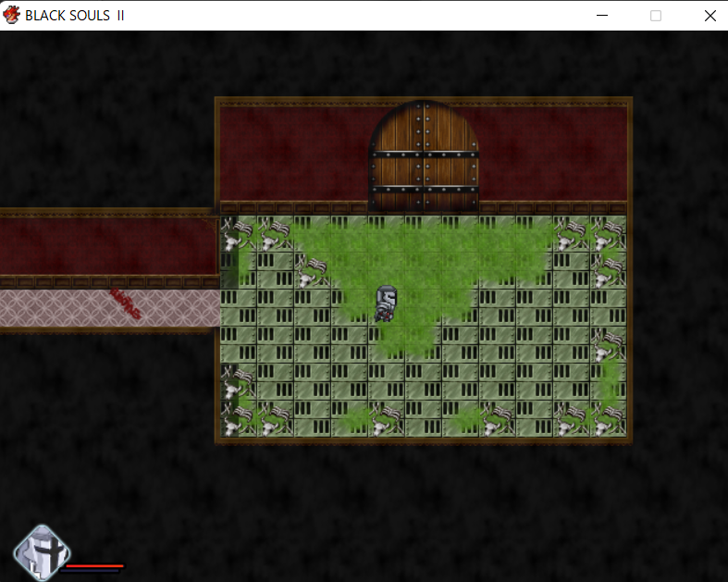Click the red bloodstain message on corridor floor

125,304
